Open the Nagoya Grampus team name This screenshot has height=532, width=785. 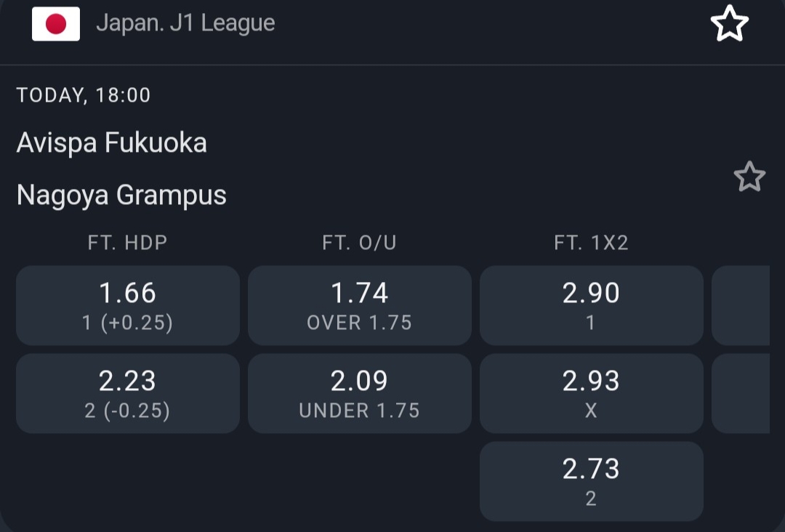[121, 195]
